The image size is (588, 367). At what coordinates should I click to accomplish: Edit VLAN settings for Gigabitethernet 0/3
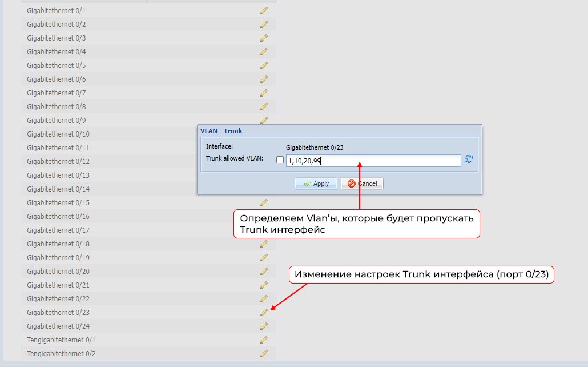(263, 38)
